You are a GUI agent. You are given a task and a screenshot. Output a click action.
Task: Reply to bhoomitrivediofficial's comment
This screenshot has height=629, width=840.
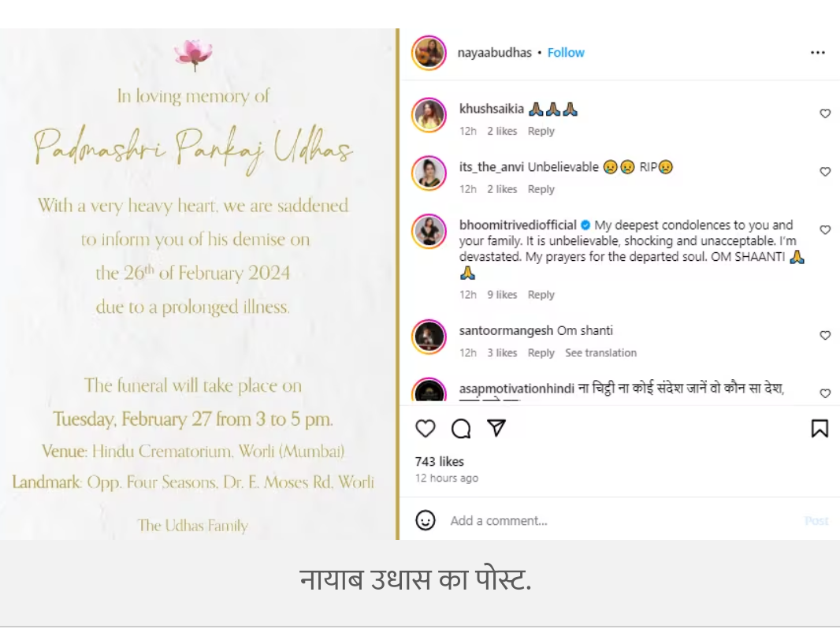[541, 295]
